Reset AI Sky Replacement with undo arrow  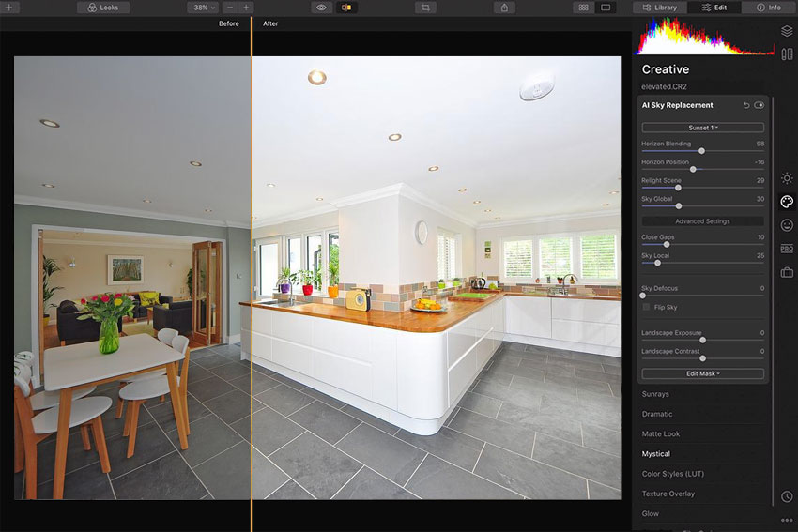[x=746, y=105]
